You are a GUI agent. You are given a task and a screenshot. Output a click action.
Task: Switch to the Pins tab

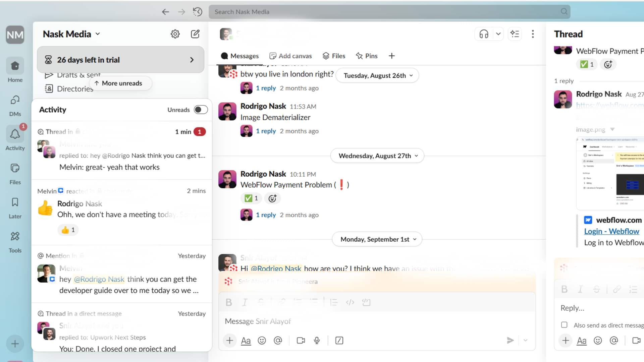[367, 56]
